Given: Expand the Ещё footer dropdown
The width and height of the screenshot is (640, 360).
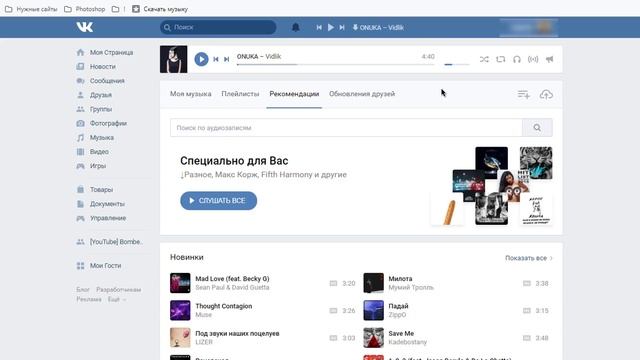Looking at the screenshot, I should (x=117, y=299).
